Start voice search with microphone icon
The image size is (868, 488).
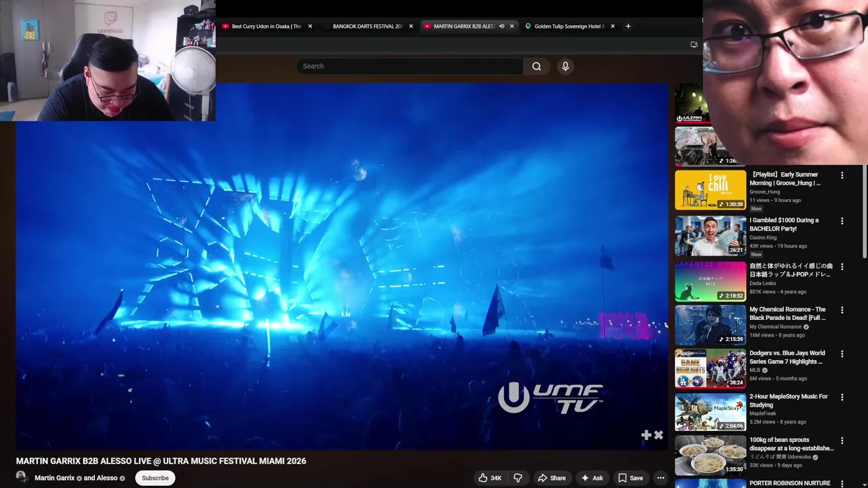[x=566, y=66]
